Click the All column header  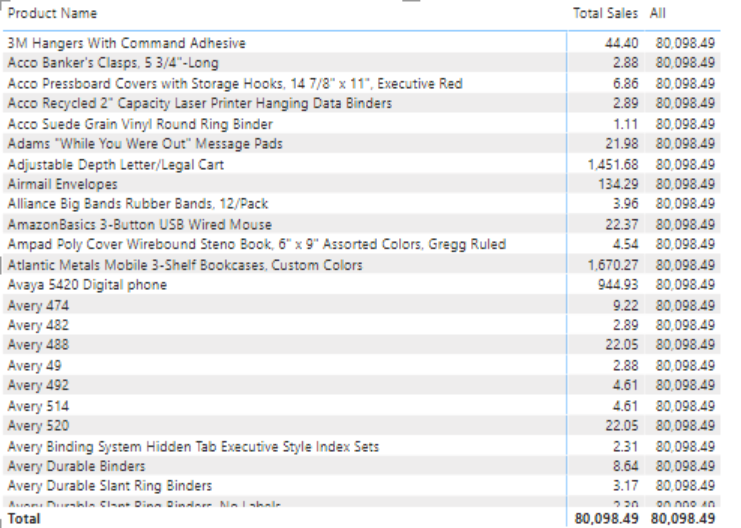pyautogui.click(x=657, y=13)
